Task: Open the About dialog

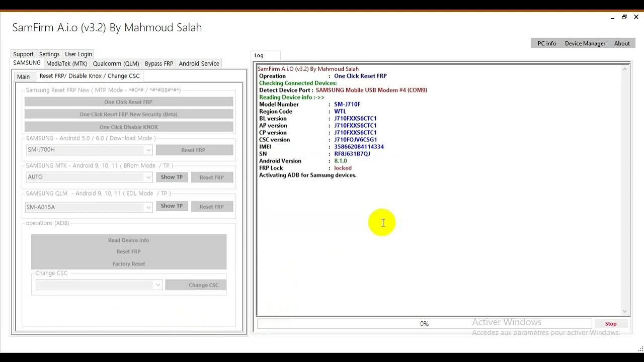Action: pyautogui.click(x=622, y=43)
